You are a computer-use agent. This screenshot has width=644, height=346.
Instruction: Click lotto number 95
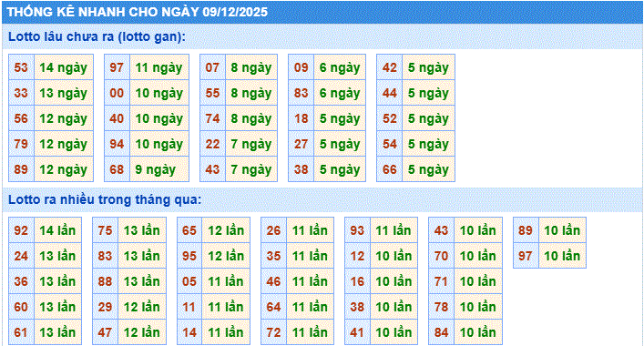189,256
